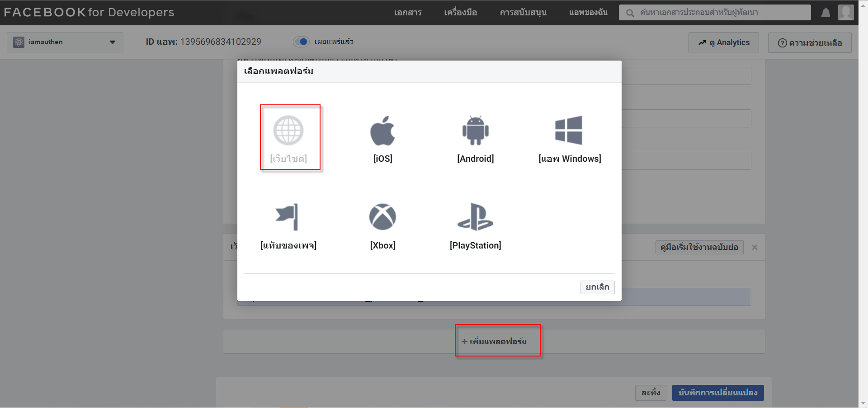
Task: Click the blue save changes button
Action: pos(718,393)
